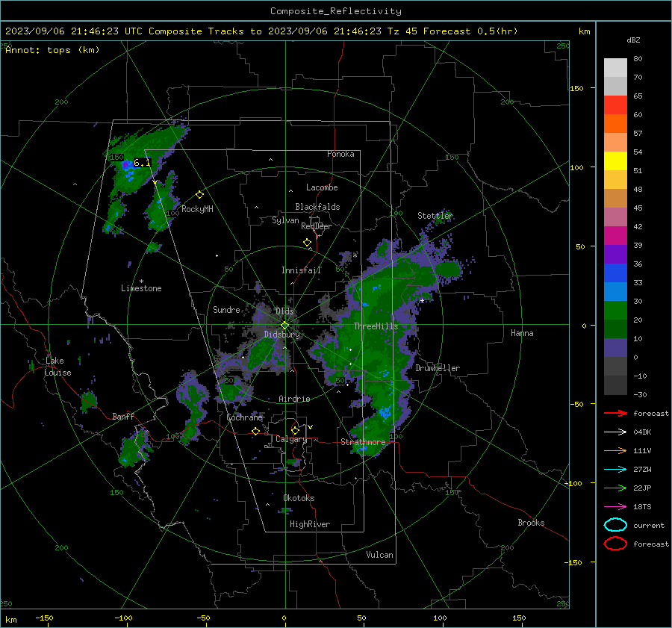Click the yellow v marker right of Calgary diamond
The width and height of the screenshot is (672, 628).
[x=311, y=427]
